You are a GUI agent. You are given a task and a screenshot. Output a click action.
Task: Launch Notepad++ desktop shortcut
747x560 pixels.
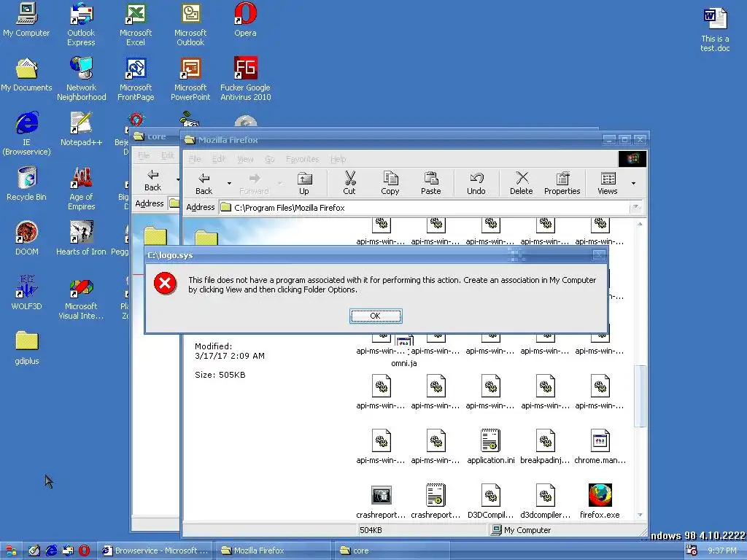[x=81, y=130]
